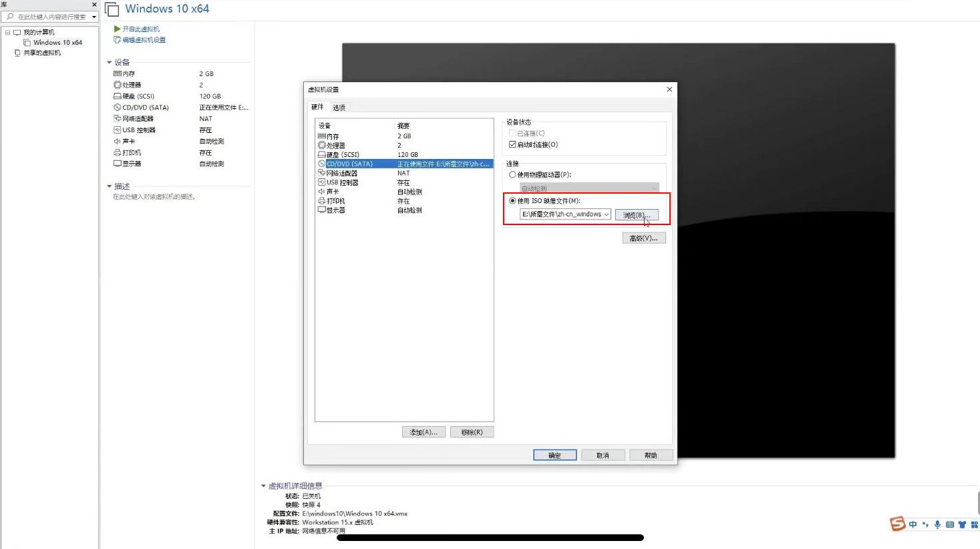
Task: Close the library panel
Action: [x=94, y=5]
